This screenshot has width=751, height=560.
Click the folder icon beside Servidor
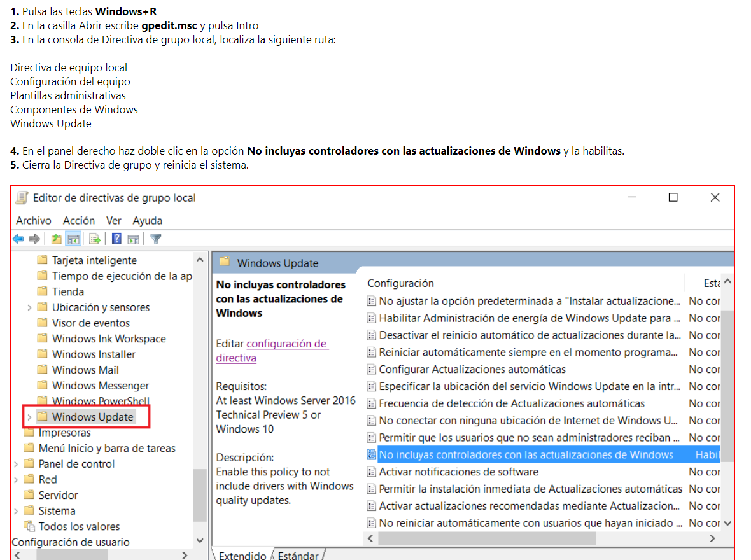(29, 494)
